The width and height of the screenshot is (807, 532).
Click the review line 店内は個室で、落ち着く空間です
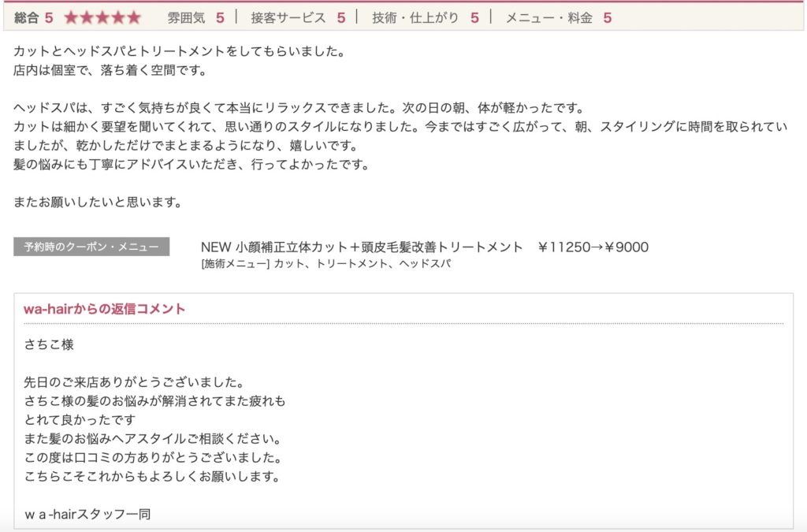point(110,70)
